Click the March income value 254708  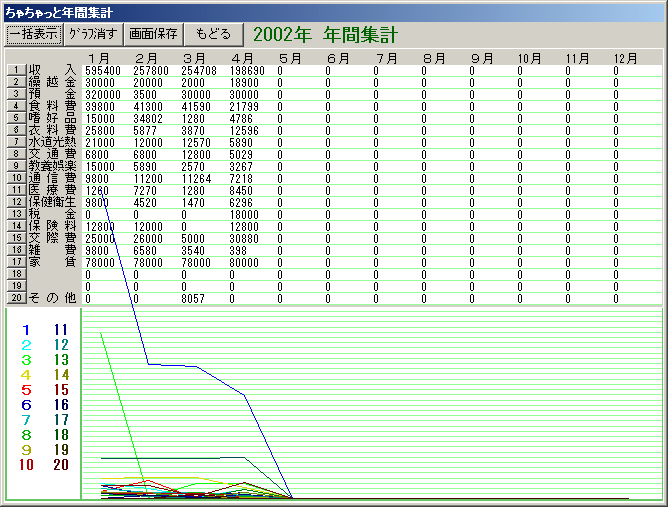tap(199, 71)
